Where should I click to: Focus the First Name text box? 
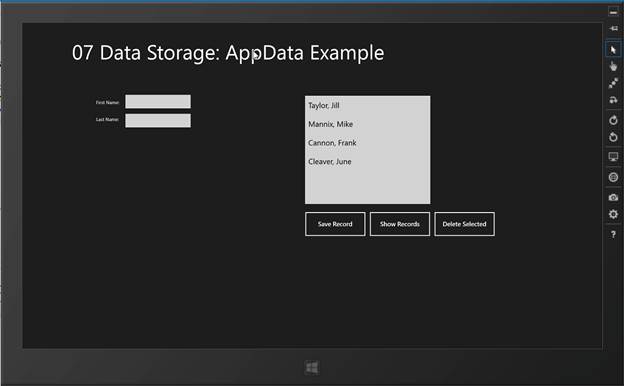point(158,101)
